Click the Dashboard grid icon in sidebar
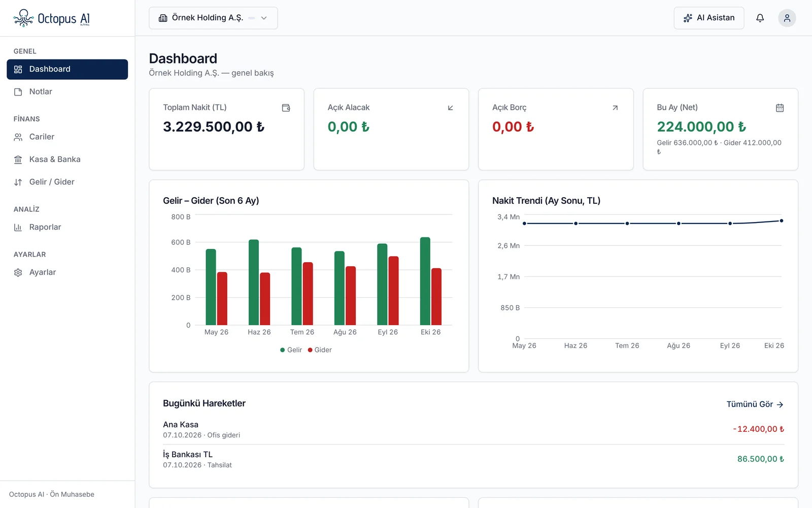Screen dimensions: 812x508 (x=18, y=70)
